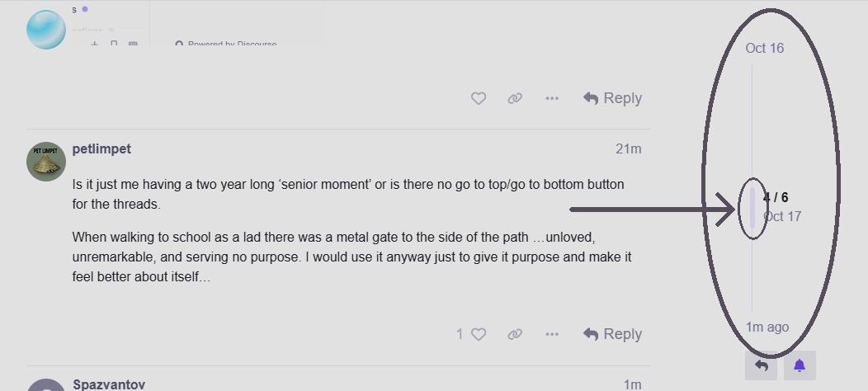Open the 21m post timestamp link
The height and width of the screenshot is (391, 868).
(628, 149)
